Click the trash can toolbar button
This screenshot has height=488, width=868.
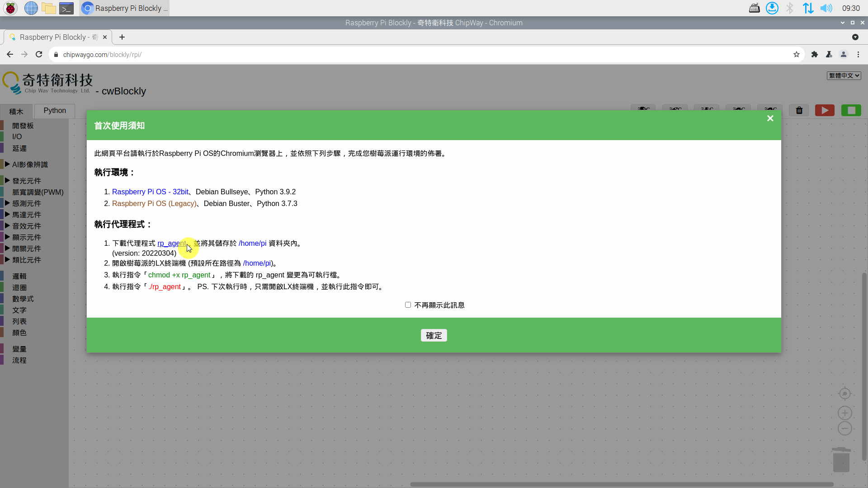tap(799, 111)
